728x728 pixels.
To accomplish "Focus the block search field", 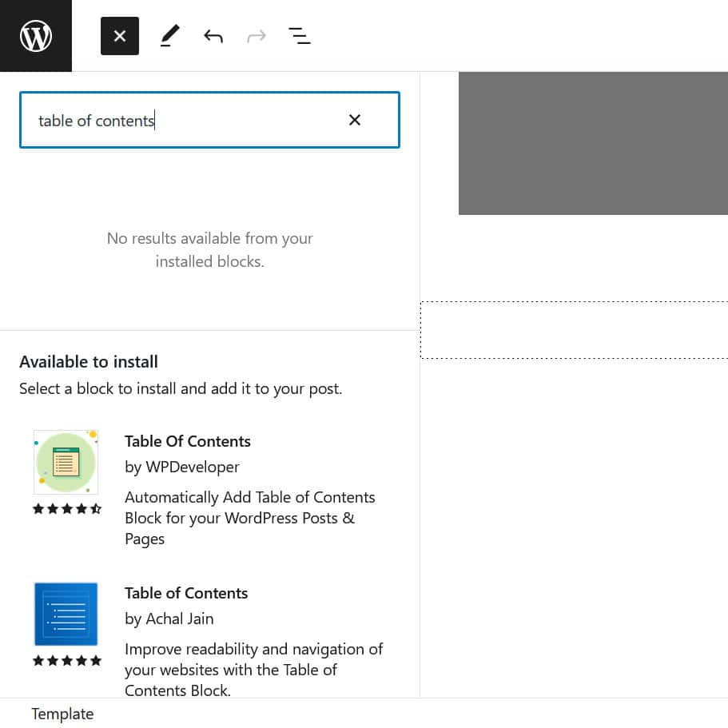I will tap(184, 121).
